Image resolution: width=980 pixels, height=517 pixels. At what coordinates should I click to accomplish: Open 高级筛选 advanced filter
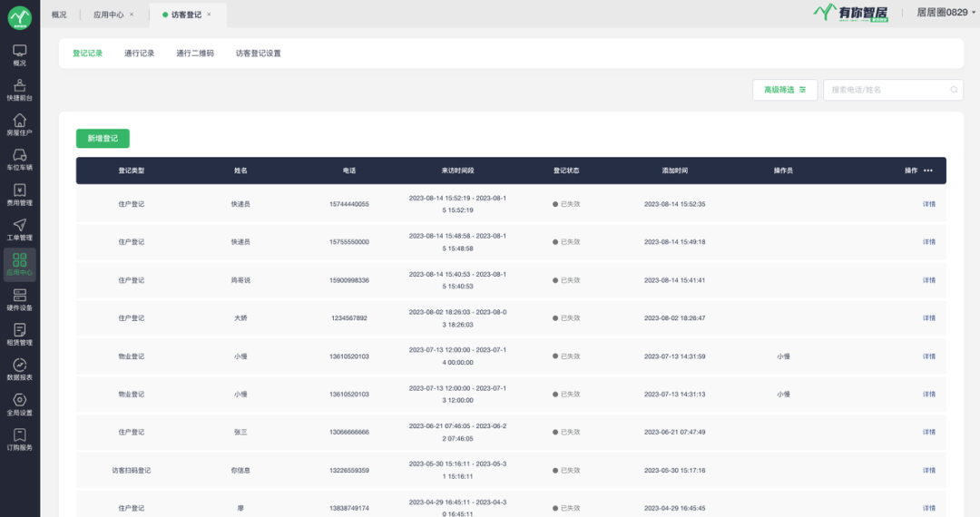pos(784,90)
